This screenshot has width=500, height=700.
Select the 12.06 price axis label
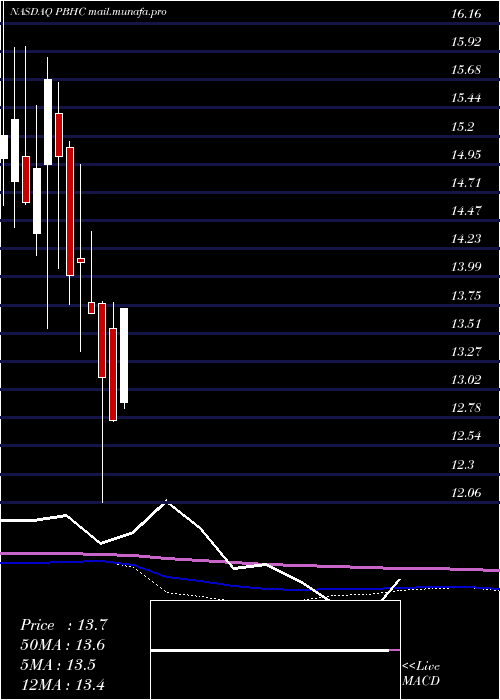pos(466,493)
